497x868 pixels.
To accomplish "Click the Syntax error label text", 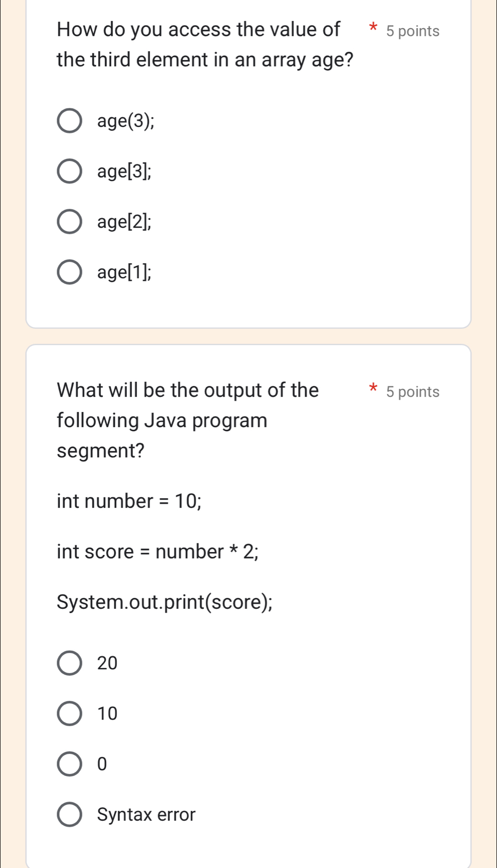I will (146, 814).
